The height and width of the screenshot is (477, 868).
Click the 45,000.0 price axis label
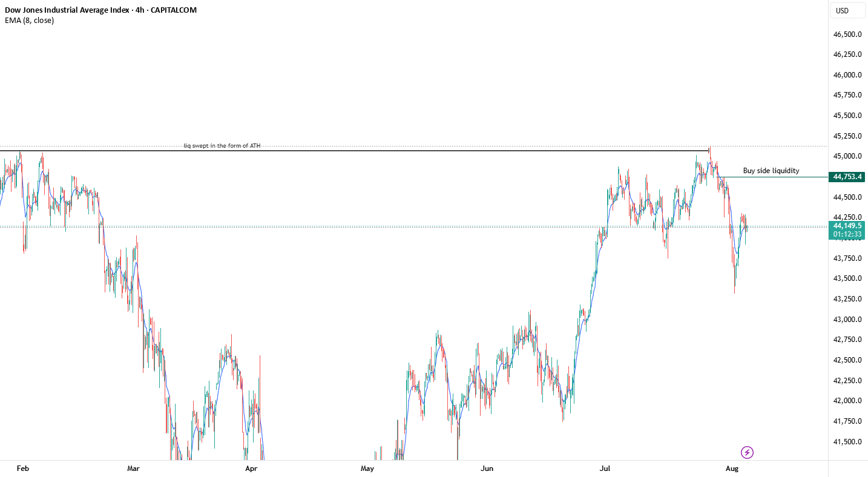click(x=847, y=156)
